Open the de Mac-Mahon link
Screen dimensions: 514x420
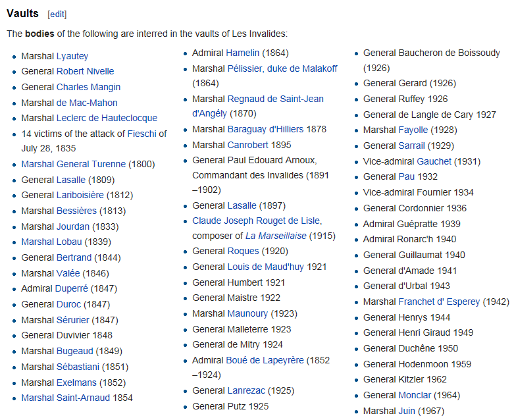tap(87, 103)
